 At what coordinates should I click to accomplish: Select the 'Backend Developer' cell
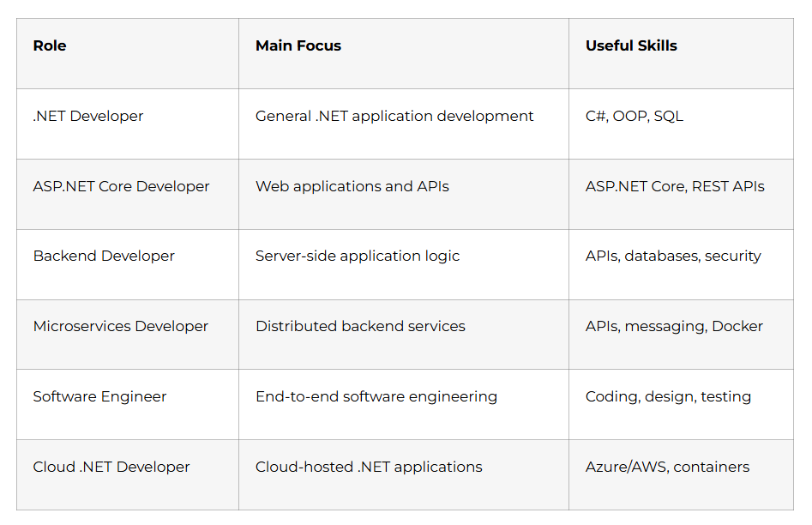click(128, 264)
